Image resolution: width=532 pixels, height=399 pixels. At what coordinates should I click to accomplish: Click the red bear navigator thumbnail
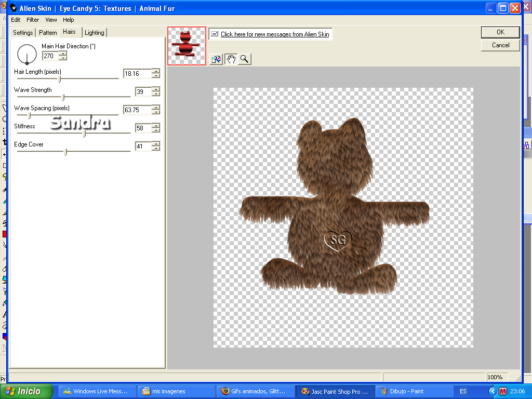[x=187, y=46]
